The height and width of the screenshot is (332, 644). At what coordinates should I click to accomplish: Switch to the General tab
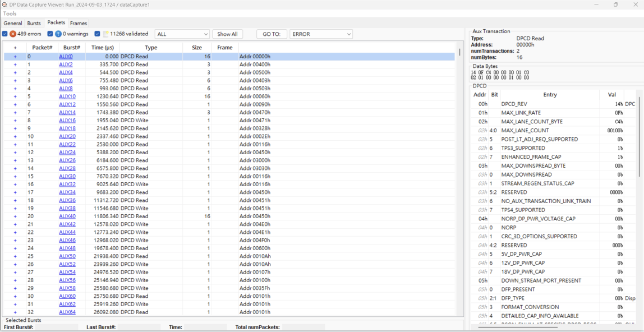tap(13, 23)
